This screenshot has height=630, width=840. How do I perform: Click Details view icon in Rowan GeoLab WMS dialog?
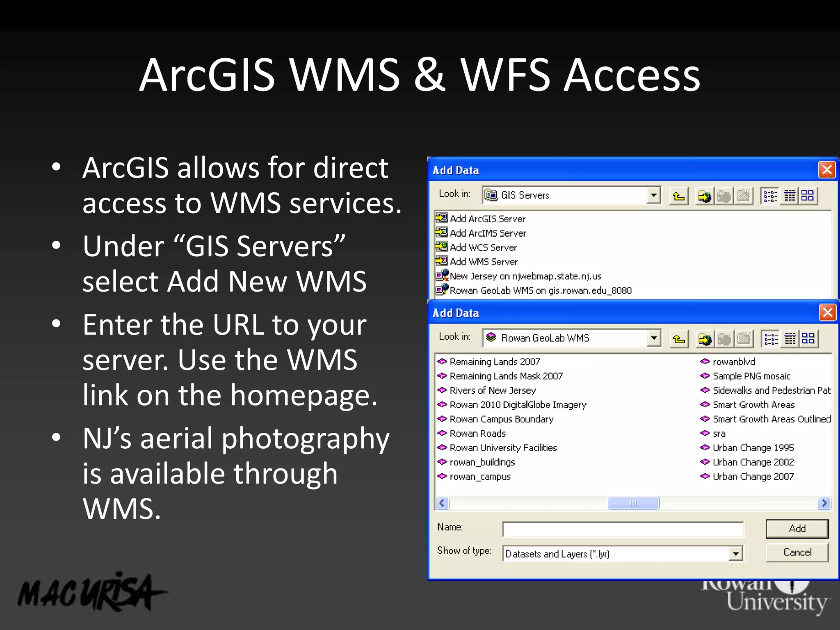[x=790, y=339]
